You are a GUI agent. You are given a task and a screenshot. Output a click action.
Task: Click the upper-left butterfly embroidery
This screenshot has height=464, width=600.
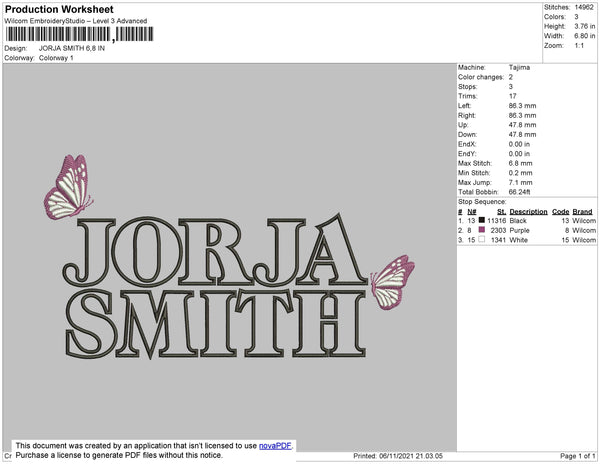[x=68, y=187]
